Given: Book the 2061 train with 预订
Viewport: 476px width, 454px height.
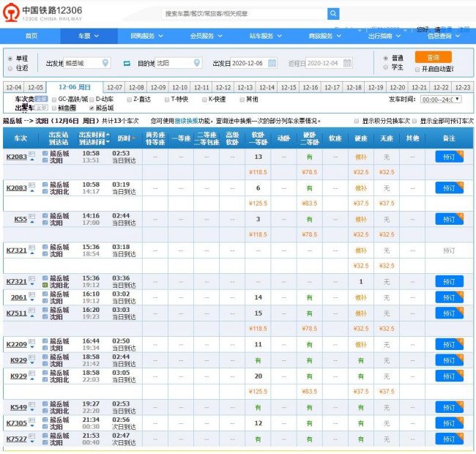Looking at the screenshot, I should tap(449, 297).
